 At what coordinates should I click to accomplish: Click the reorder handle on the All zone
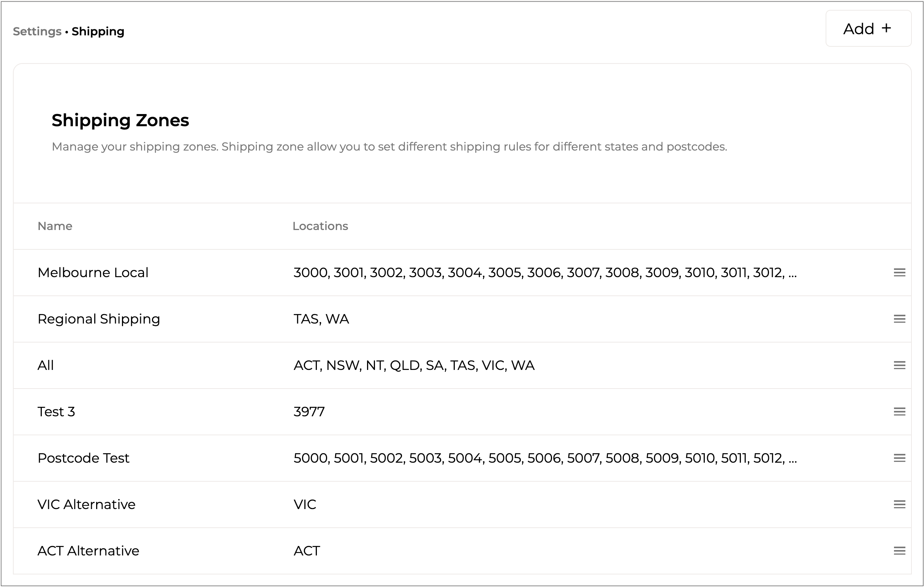(x=899, y=365)
